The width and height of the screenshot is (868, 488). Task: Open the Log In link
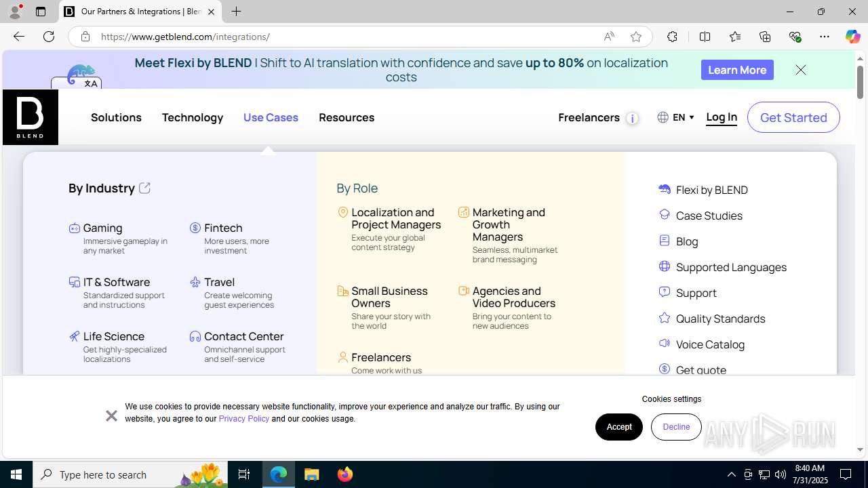coord(722,117)
